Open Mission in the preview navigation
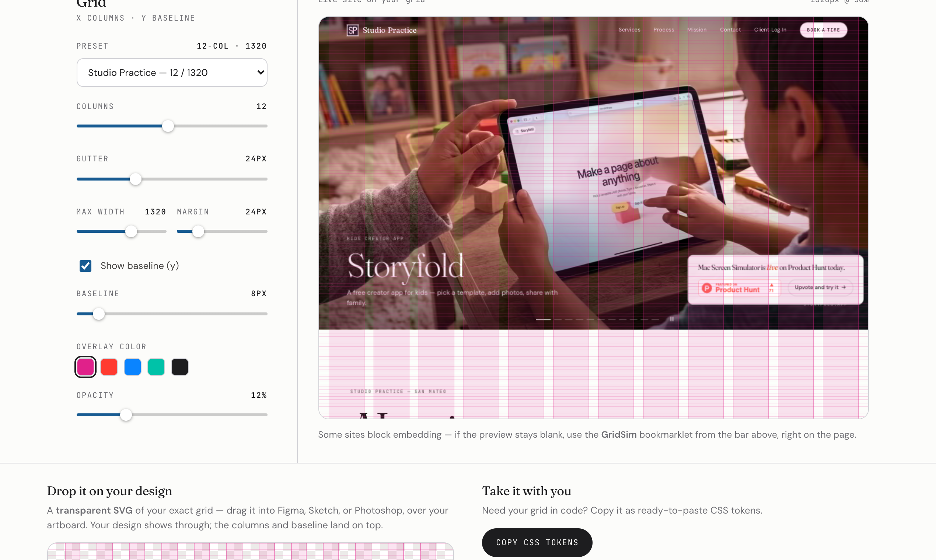 [697, 30]
